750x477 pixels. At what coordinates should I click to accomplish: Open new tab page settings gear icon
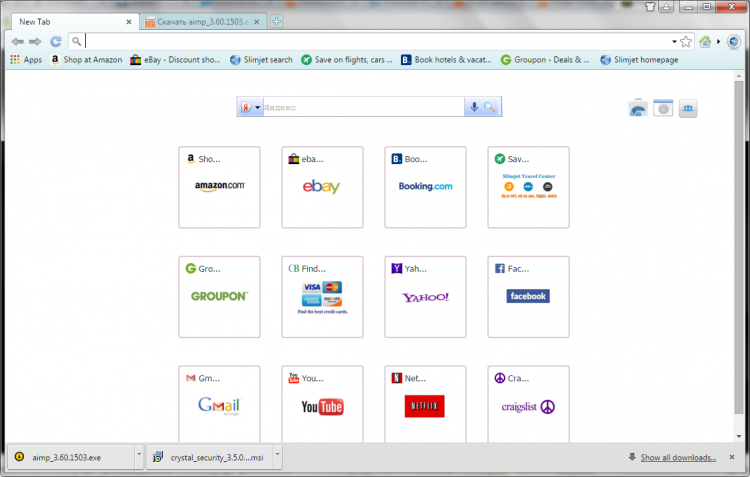tap(663, 108)
